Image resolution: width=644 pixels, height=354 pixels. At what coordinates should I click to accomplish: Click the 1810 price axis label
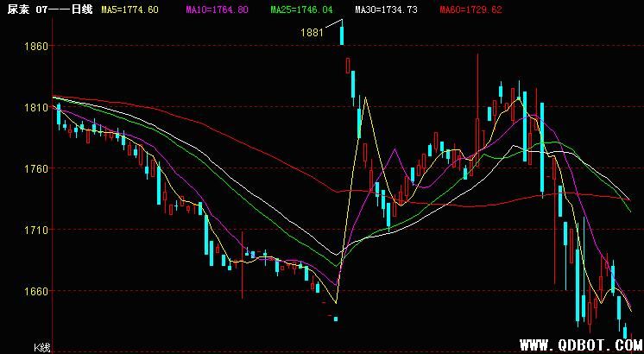35,108
